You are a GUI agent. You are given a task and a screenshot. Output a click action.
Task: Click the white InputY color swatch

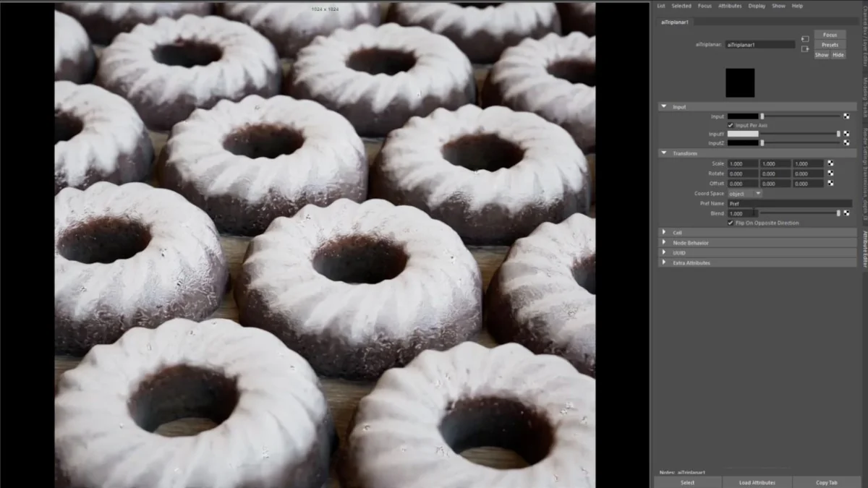click(743, 134)
